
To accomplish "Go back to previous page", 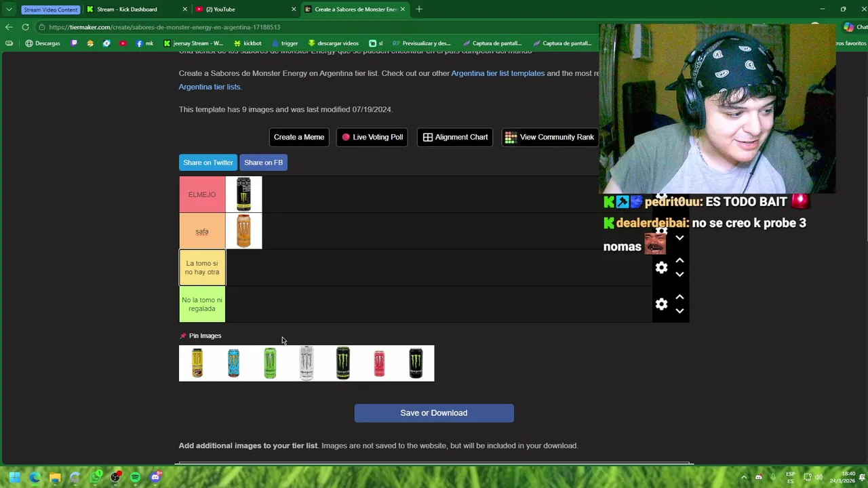I will tap(9, 27).
